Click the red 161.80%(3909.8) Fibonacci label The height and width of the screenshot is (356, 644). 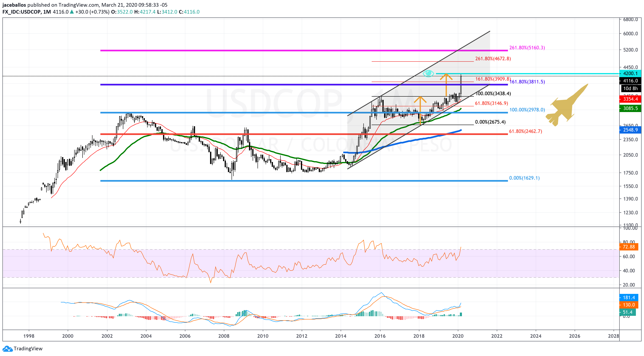click(493, 79)
